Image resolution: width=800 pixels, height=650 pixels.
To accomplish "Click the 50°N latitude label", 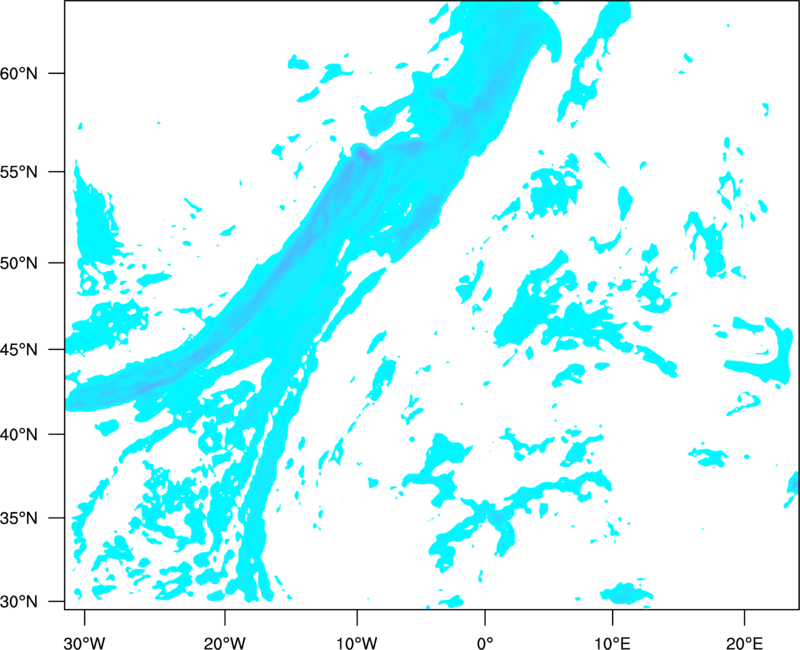I will click(19, 263).
